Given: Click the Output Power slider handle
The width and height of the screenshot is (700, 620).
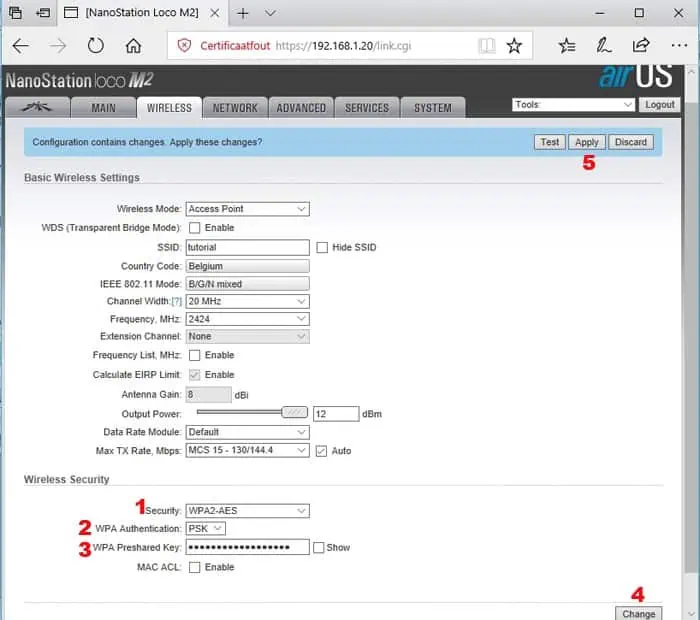Looking at the screenshot, I should 294,413.
